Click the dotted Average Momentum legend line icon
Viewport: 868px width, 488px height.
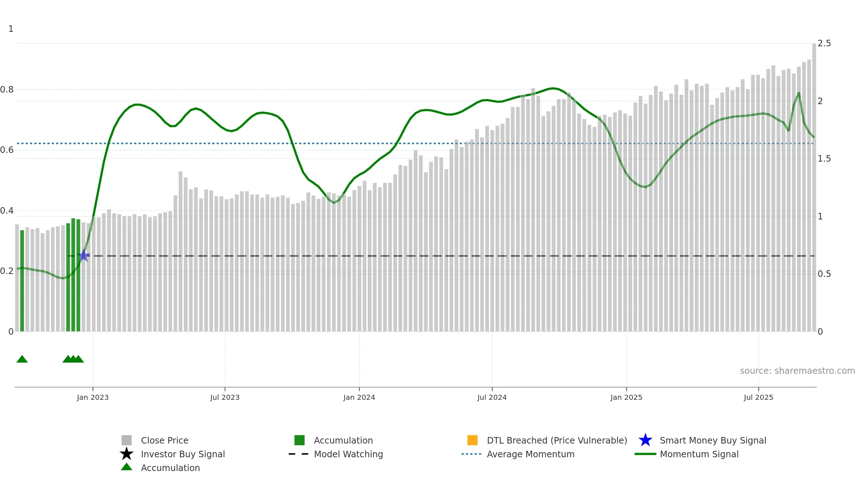(472, 454)
